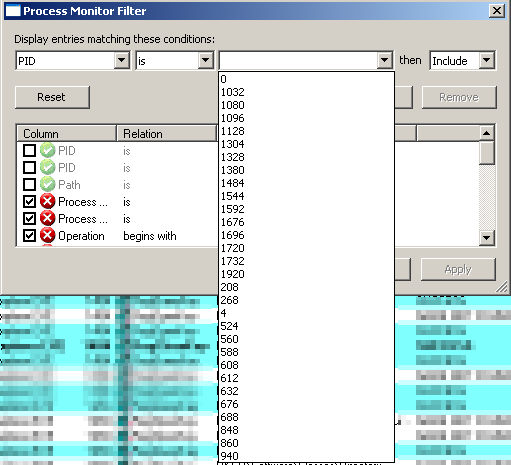The width and height of the screenshot is (511, 465).
Task: Click the Remove button
Action: [459, 97]
